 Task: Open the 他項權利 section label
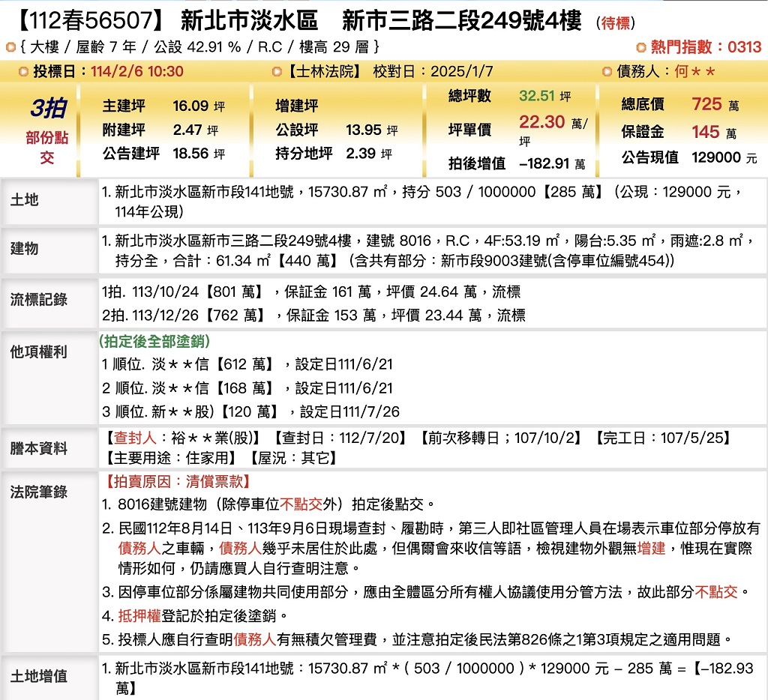tap(39, 351)
